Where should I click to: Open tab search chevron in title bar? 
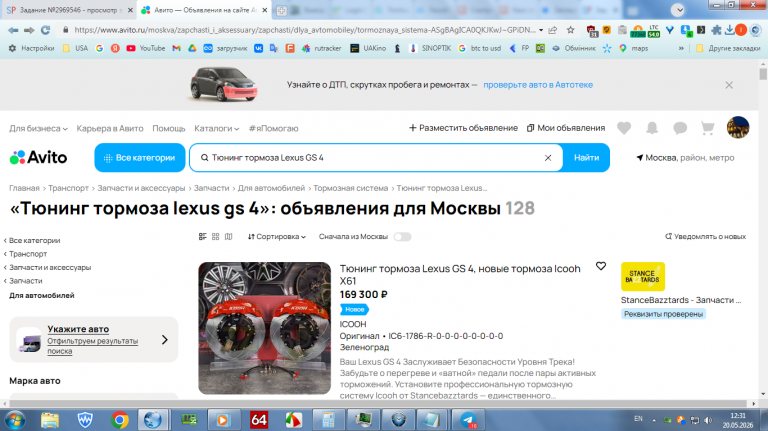(x=678, y=10)
